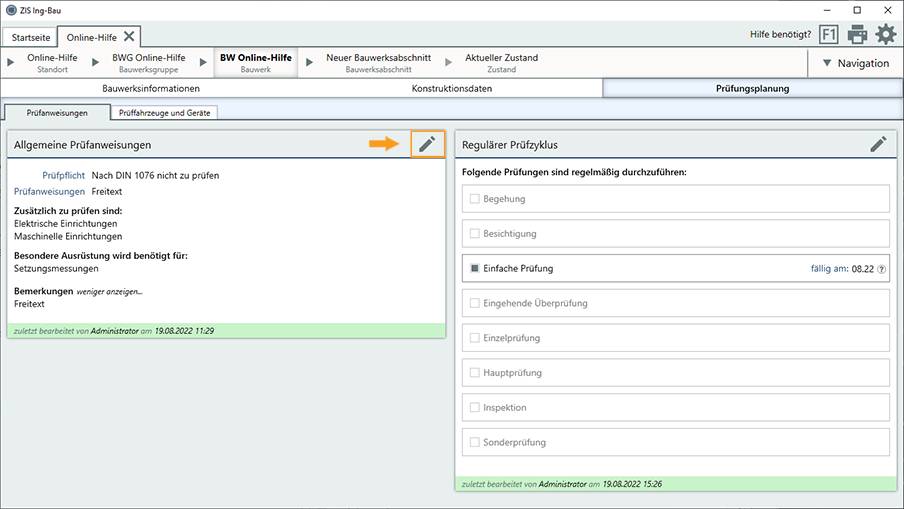Toggle the Einfache Prüfung checkbox

tap(475, 269)
